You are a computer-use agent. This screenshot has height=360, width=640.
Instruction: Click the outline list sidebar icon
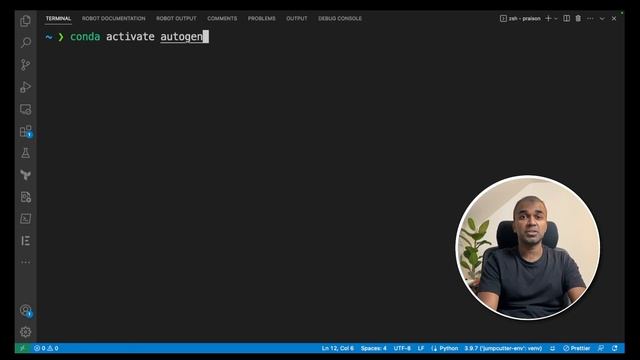(25, 240)
